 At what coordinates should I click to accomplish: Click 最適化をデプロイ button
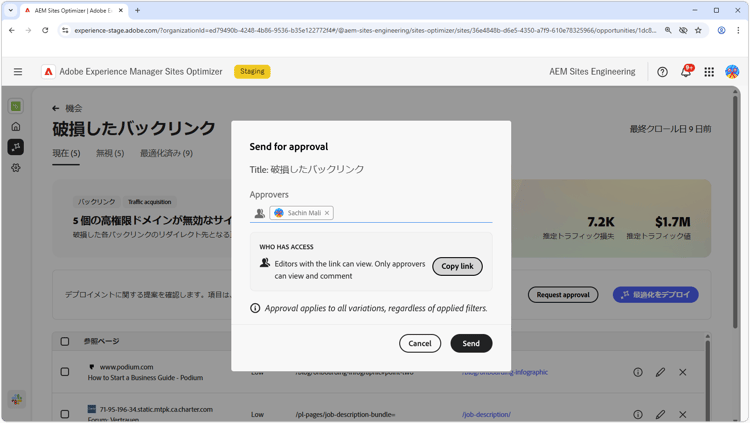[x=655, y=295]
